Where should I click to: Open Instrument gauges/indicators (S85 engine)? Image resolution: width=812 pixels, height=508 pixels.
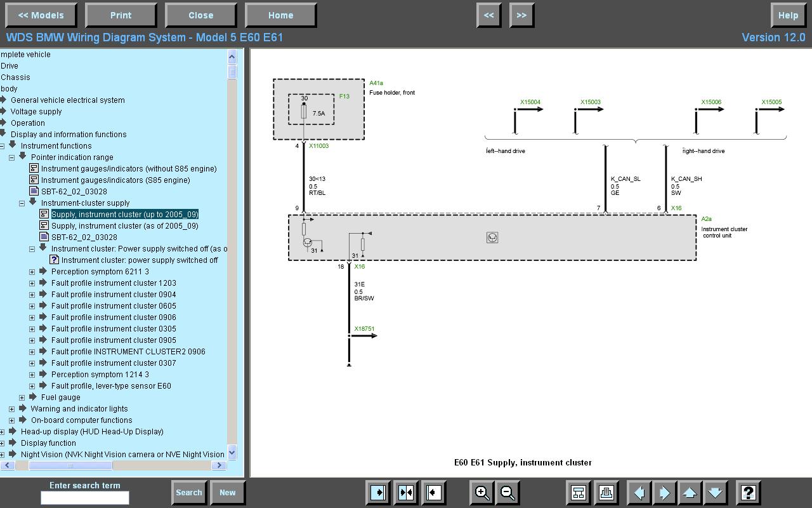coord(115,180)
